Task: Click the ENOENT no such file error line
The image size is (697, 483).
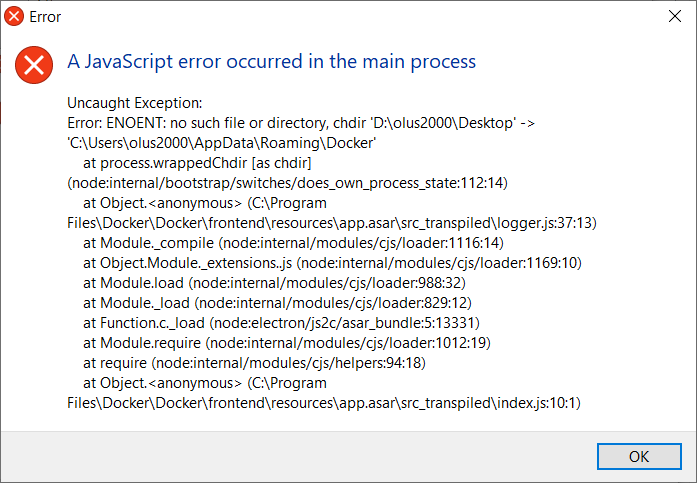Action: coord(301,123)
